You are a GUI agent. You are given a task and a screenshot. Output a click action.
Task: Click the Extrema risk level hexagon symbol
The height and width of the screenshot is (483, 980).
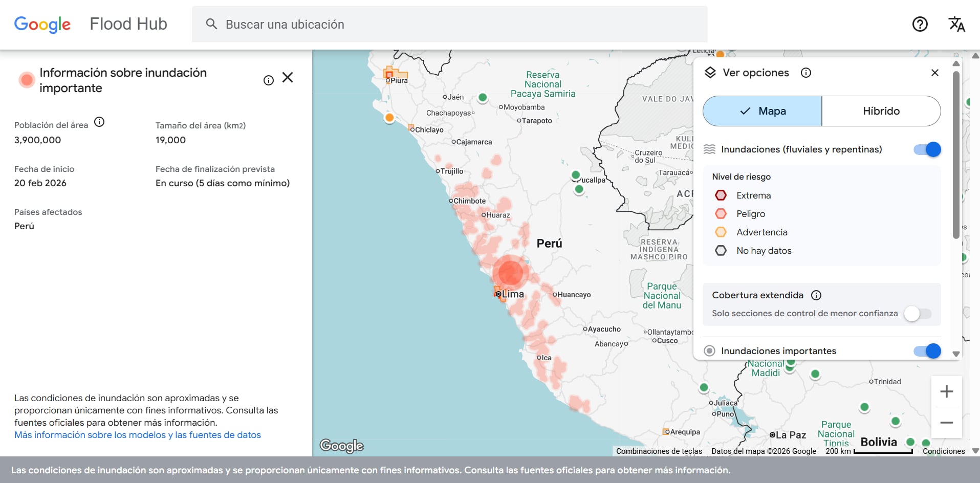point(721,195)
